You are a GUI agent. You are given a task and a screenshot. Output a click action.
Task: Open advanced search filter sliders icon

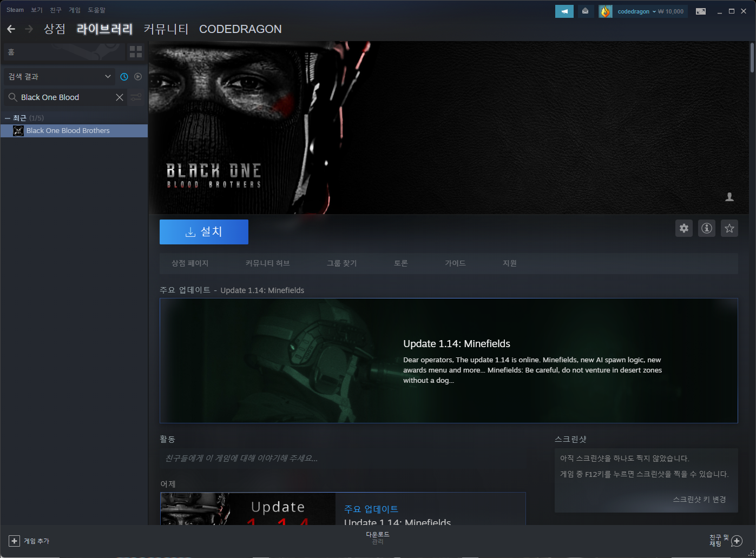tap(136, 97)
